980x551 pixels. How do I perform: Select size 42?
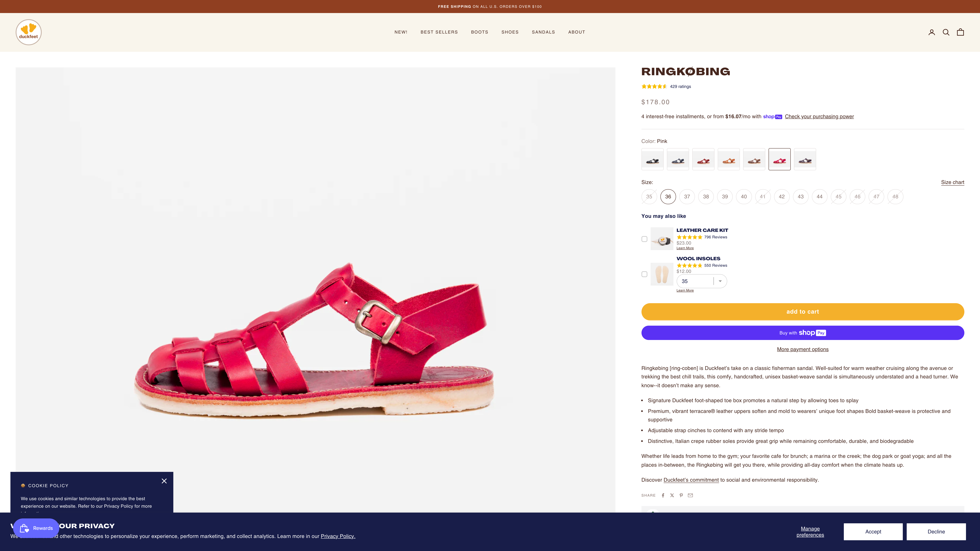click(x=782, y=197)
